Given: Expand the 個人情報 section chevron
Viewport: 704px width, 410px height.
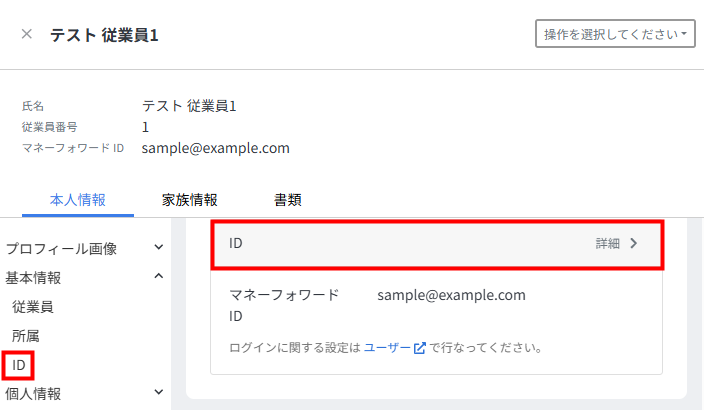Looking at the screenshot, I should tap(159, 393).
